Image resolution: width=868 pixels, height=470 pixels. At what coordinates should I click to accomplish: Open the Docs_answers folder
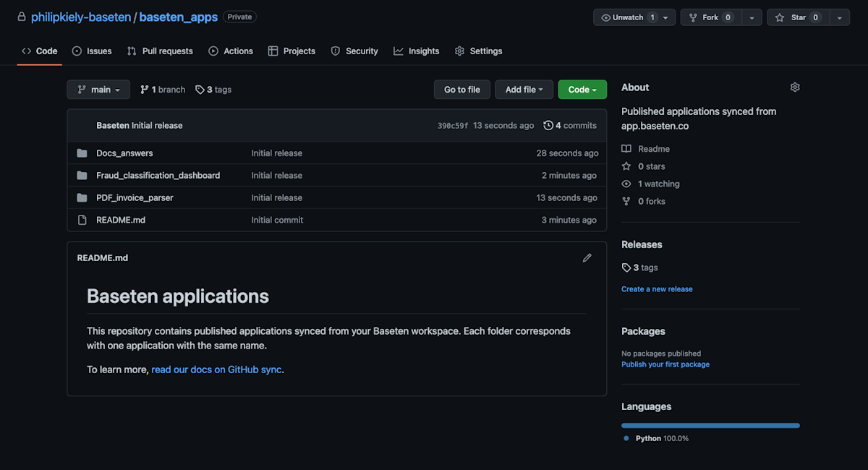coord(124,153)
